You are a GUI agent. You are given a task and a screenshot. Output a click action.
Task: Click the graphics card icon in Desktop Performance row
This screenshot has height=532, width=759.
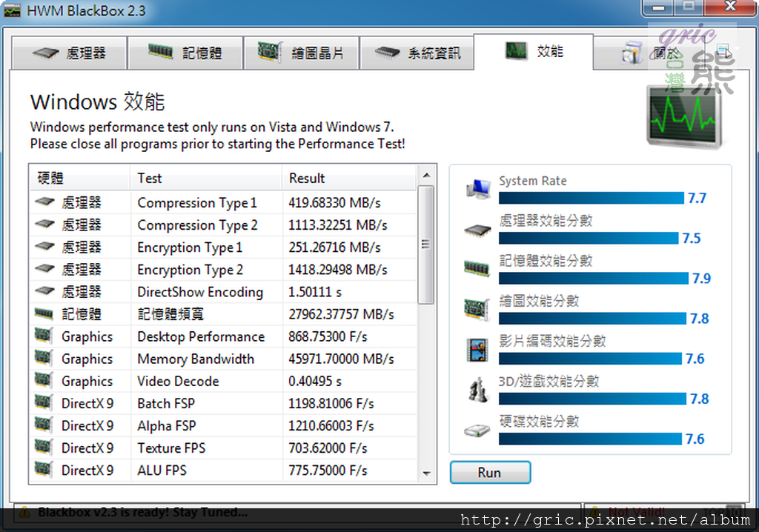[44, 336]
